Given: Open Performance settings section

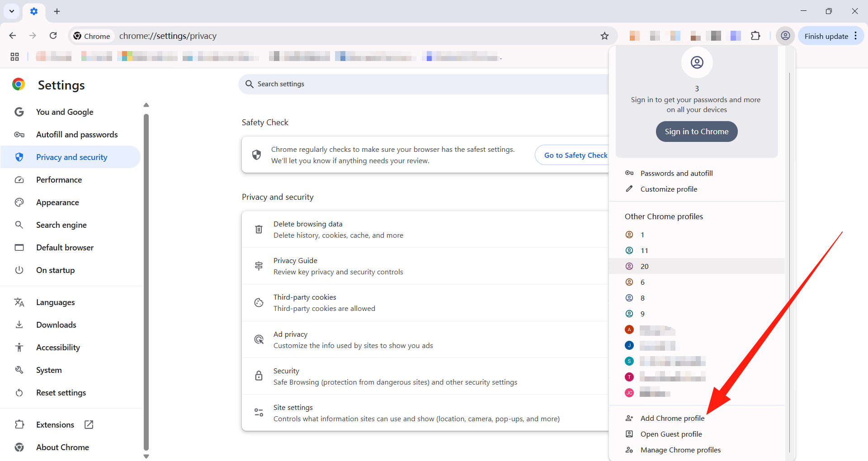Looking at the screenshot, I should tap(59, 180).
